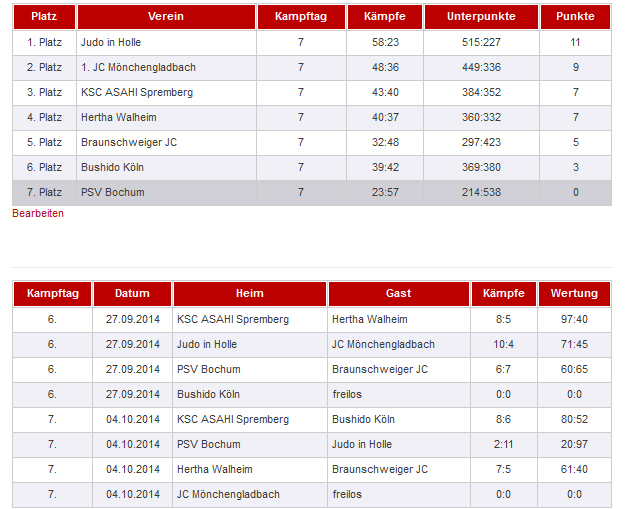628x509 pixels.
Task: Select the Heim column header
Action: pos(250,294)
